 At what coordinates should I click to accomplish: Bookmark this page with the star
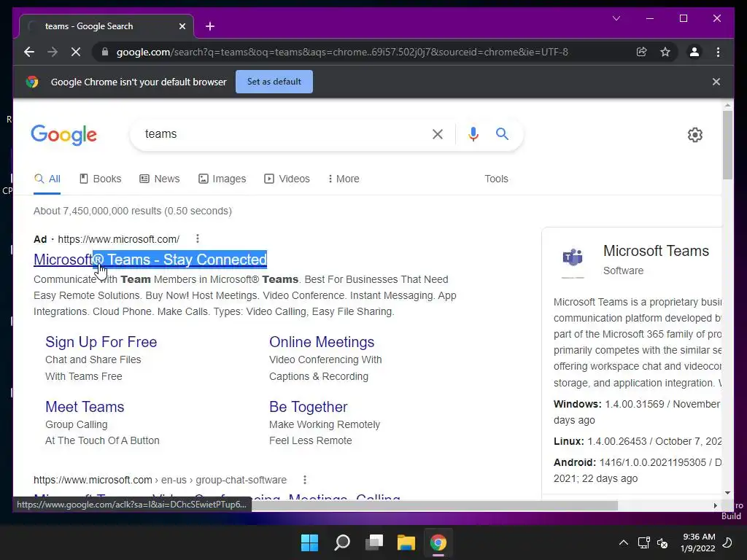[665, 52]
